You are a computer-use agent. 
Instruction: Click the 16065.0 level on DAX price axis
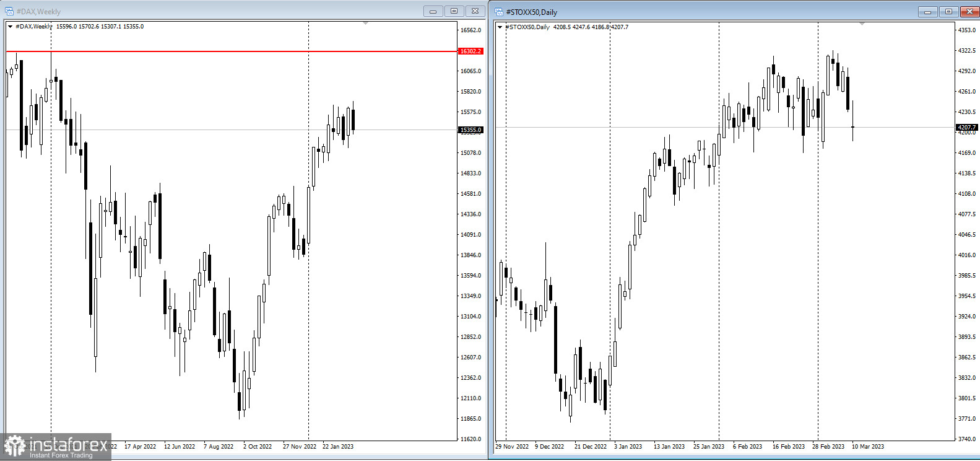pos(470,71)
